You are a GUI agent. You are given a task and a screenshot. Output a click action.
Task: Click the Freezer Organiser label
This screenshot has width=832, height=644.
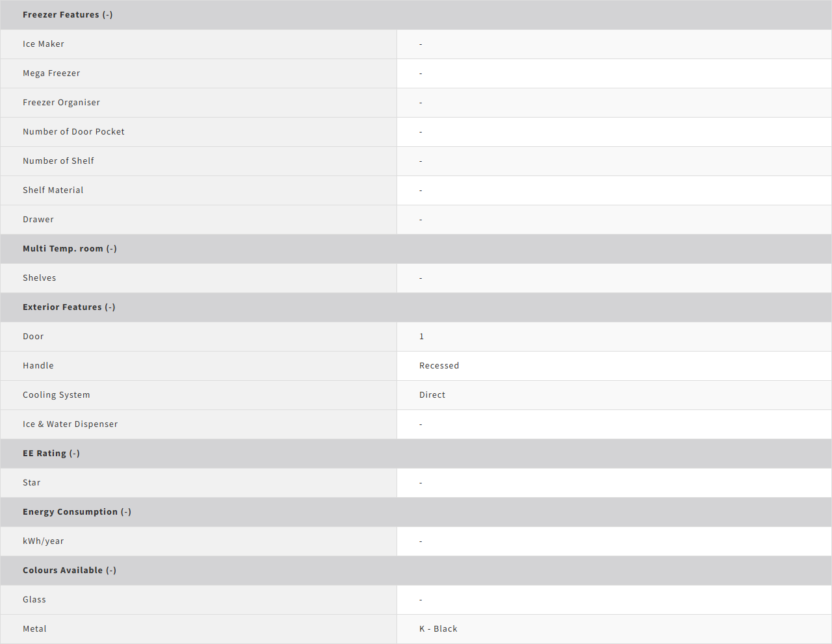pyautogui.click(x=61, y=103)
